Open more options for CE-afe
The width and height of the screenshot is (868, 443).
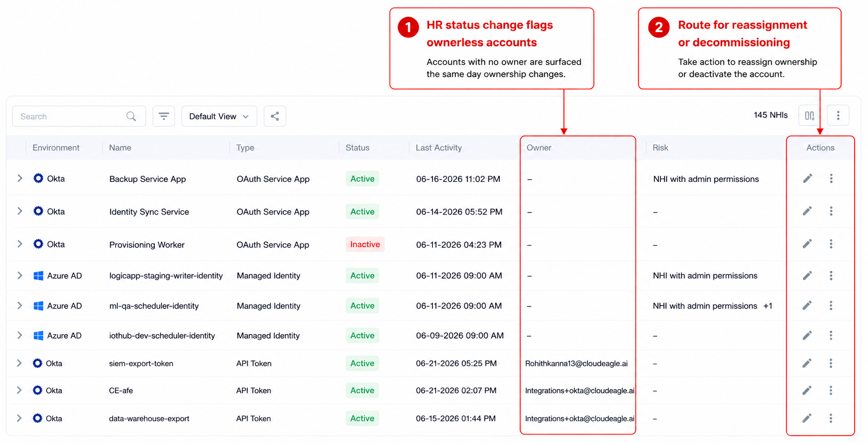pyautogui.click(x=831, y=391)
